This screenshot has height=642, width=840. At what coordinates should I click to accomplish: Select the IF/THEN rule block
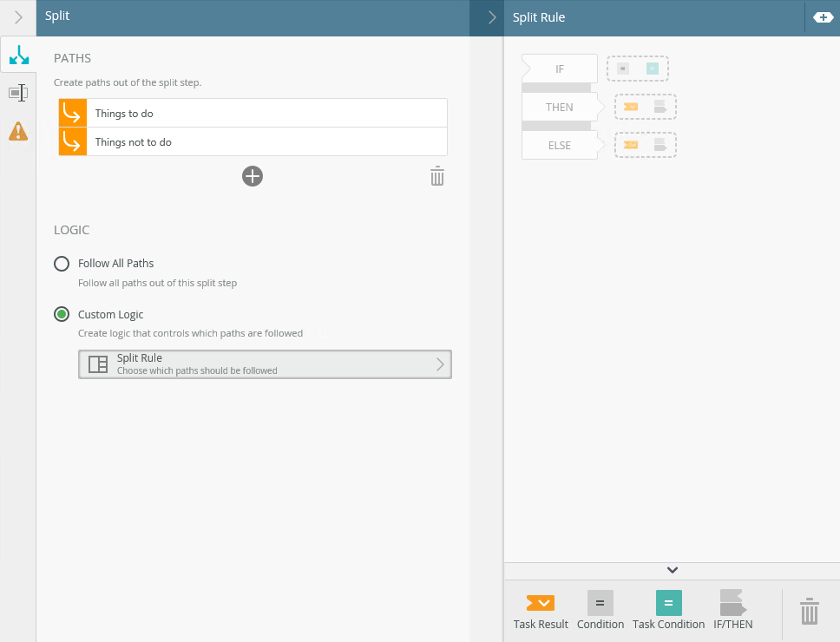point(733,610)
